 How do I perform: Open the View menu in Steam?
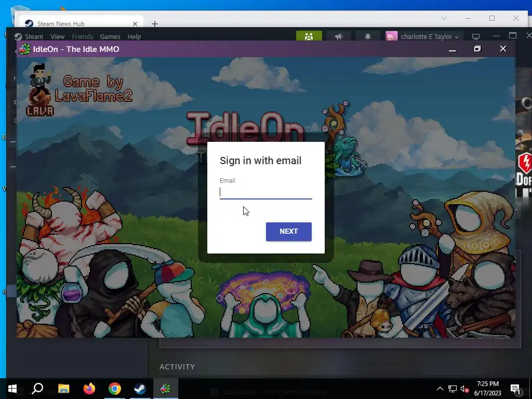pos(57,37)
